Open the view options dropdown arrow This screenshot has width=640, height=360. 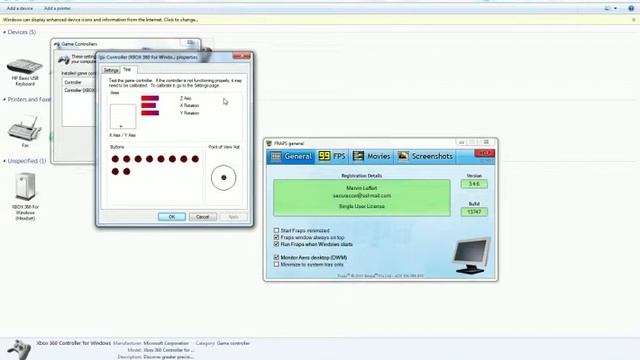click(x=616, y=8)
